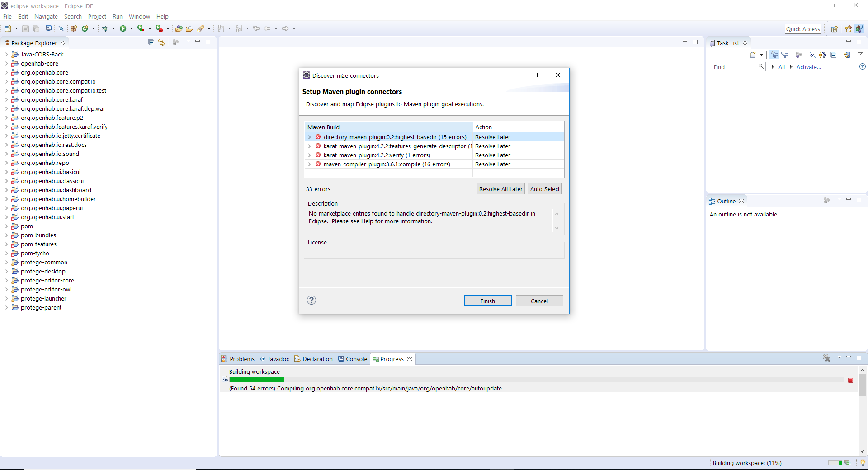Switch to the Console tab
This screenshot has width=868, height=470.
(356, 358)
